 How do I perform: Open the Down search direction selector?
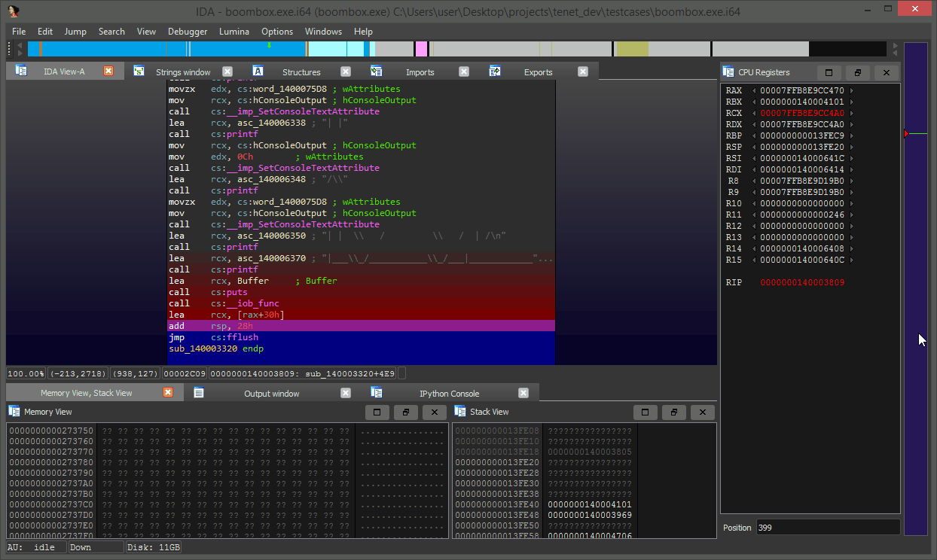tap(95, 546)
